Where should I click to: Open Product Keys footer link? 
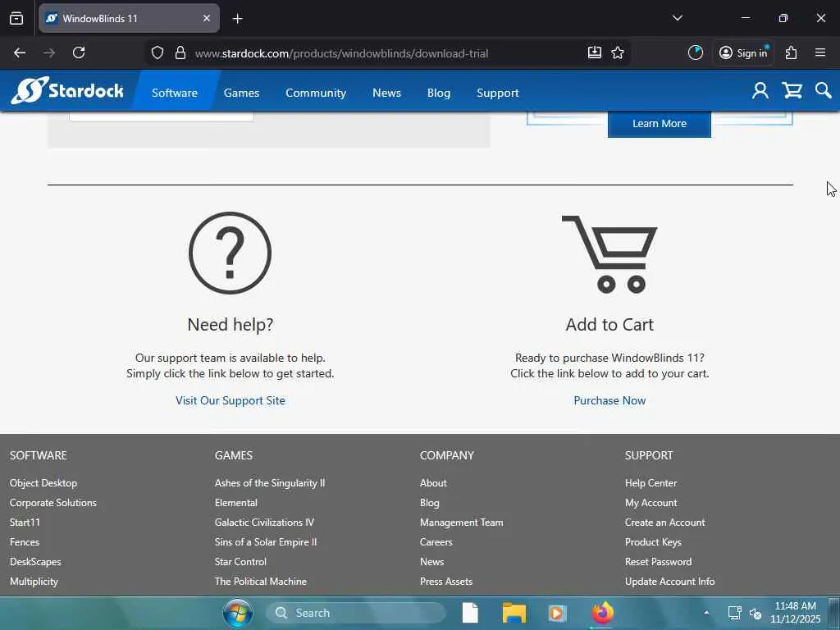click(x=653, y=541)
